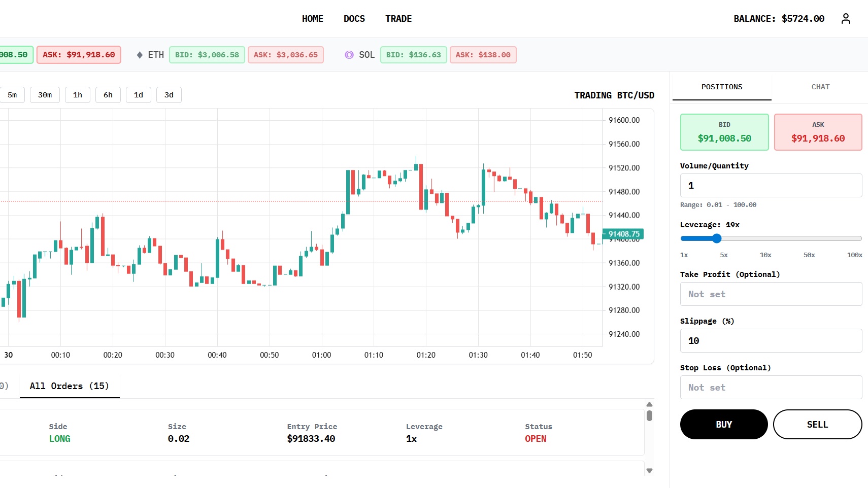Image resolution: width=868 pixels, height=488 pixels.
Task: Click scroll down arrow in orders list
Action: [x=649, y=471]
